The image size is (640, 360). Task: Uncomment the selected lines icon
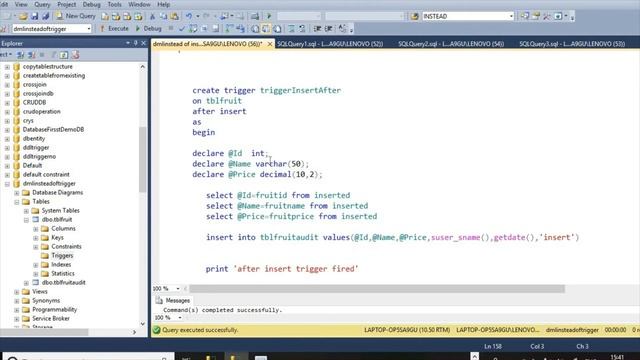(302, 29)
